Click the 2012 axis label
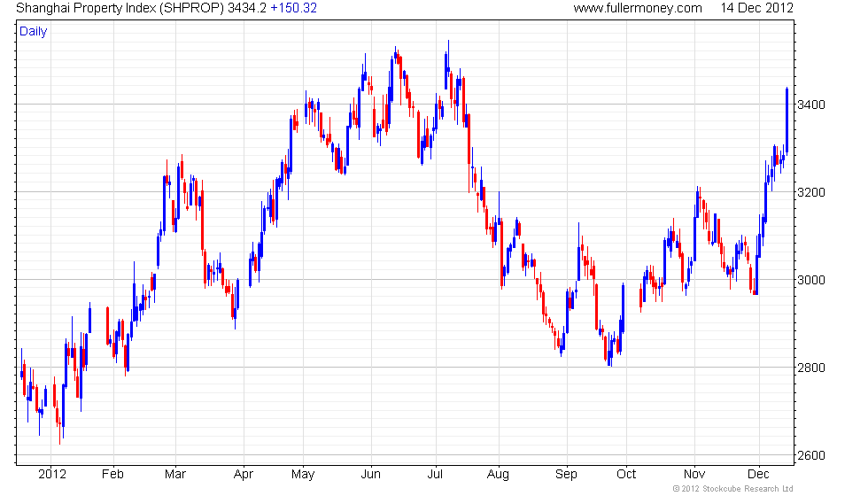This screenshot has height=496, width=868. [52, 475]
